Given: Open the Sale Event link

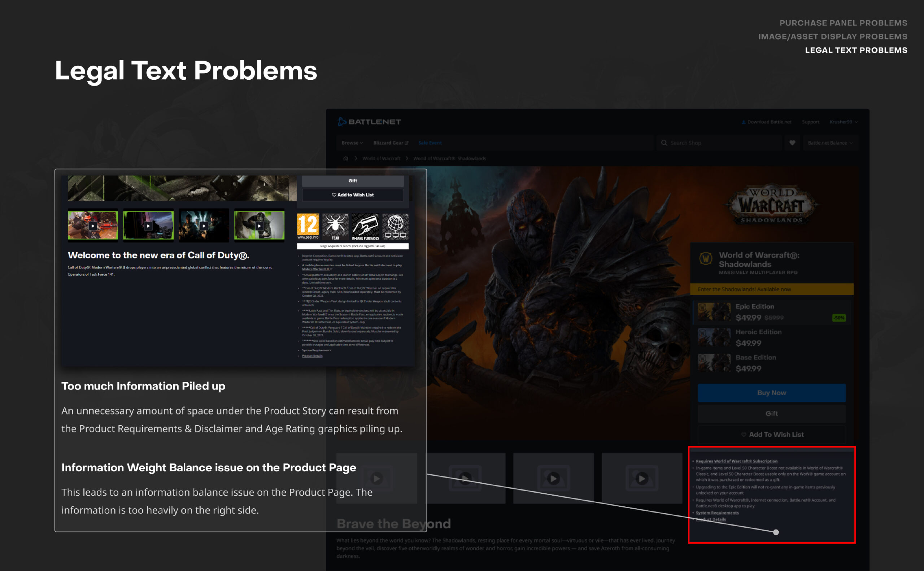Looking at the screenshot, I should pyautogui.click(x=430, y=143).
